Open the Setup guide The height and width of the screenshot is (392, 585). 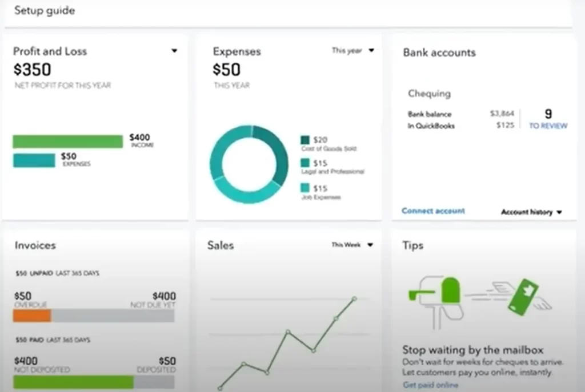point(45,10)
